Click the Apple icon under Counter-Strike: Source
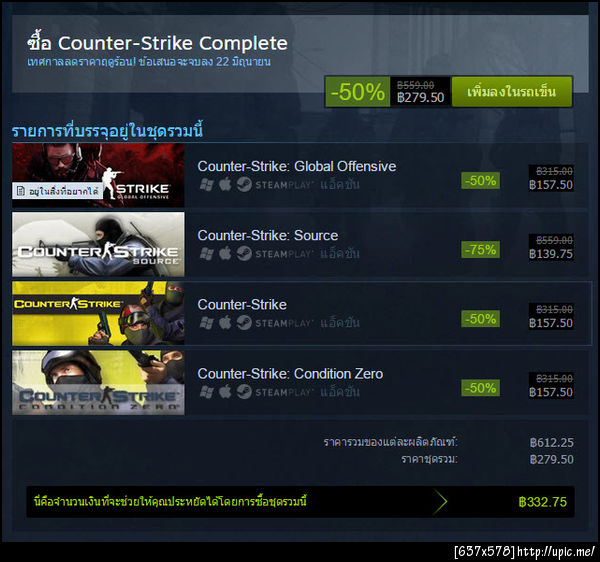Viewport: 600px width, 562px height. click(x=225, y=254)
